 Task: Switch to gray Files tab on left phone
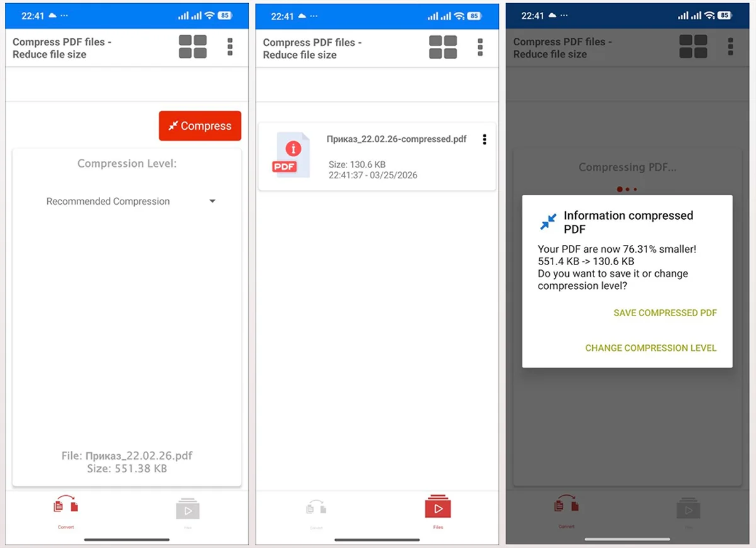(188, 510)
